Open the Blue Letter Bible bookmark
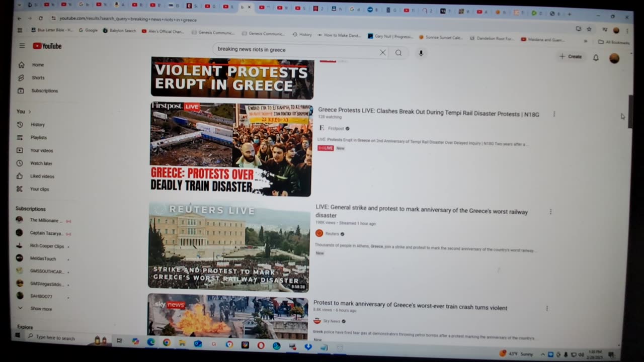644x362 pixels. pos(52,30)
